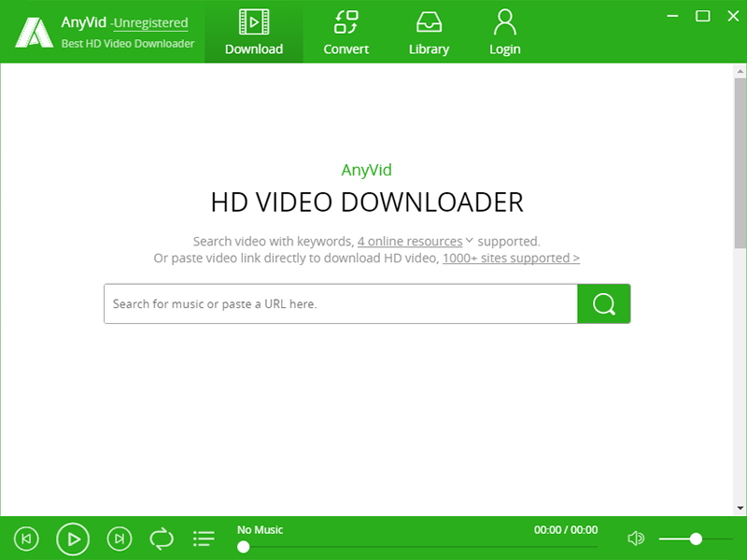Open the Download tab
Screen dimensions: 747x560
(x=254, y=32)
